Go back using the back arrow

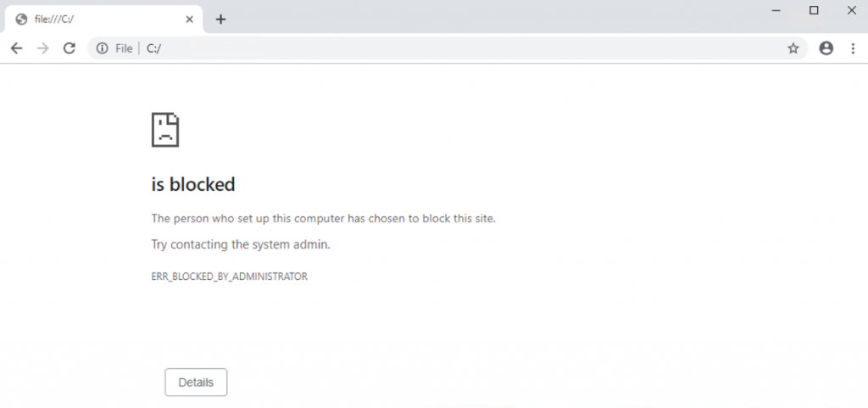pyautogui.click(x=16, y=48)
